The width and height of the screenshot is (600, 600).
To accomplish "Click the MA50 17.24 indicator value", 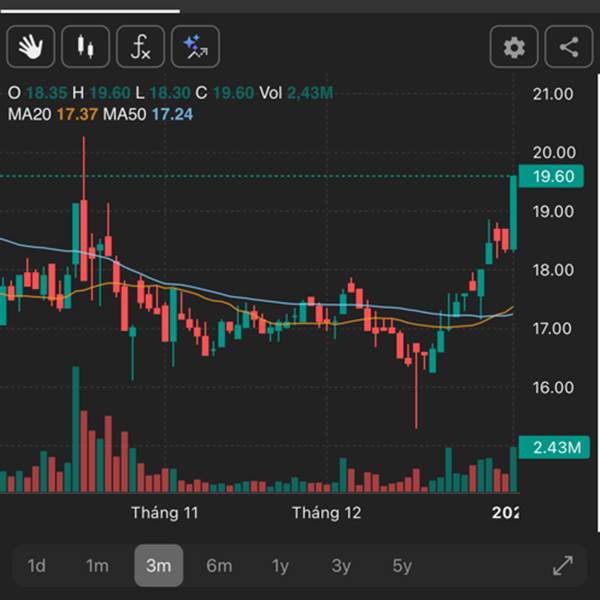I will coord(172,114).
